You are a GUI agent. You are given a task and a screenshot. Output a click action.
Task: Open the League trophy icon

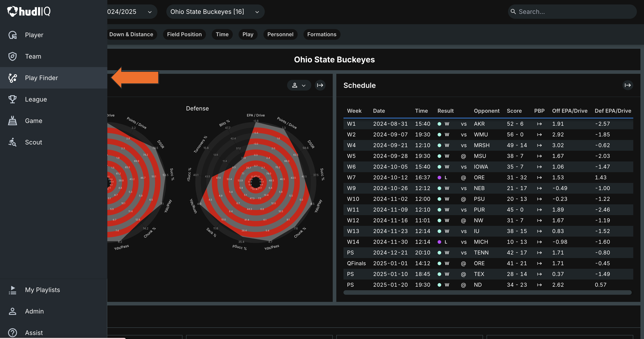[x=13, y=100]
